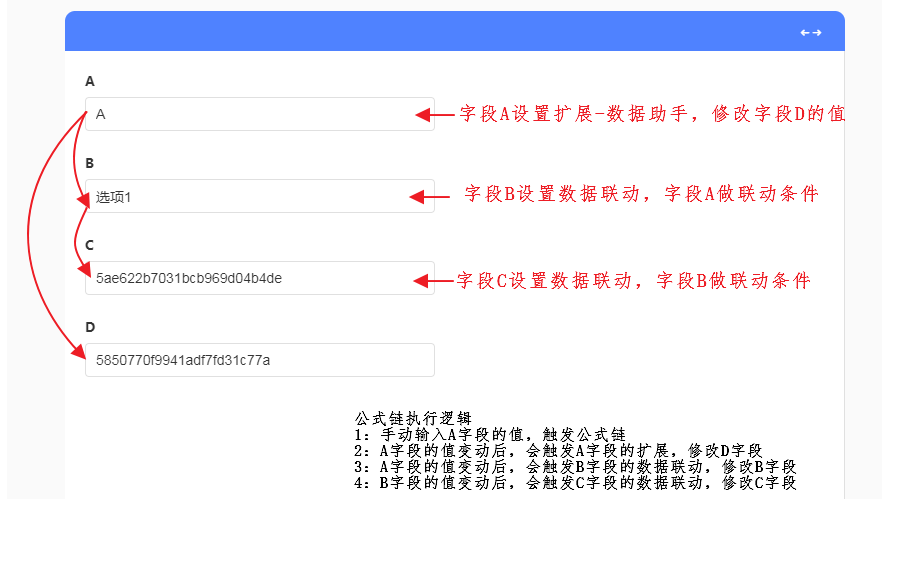Screen dimensions: 915x562
Task: Click the red note 字段B设置数据联动
Action: 641,194
